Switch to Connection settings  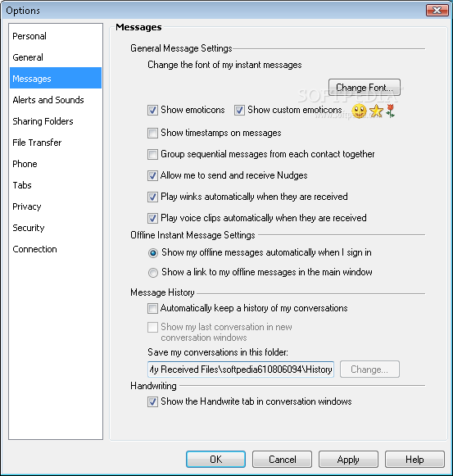pyautogui.click(x=56, y=249)
